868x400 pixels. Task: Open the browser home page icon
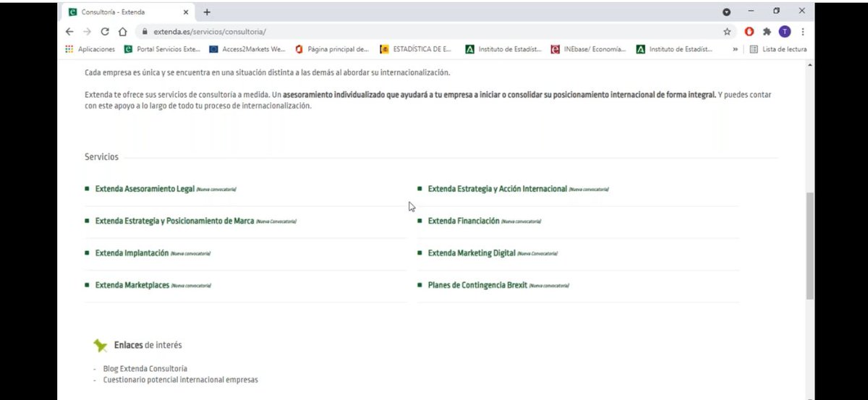[x=122, y=32]
